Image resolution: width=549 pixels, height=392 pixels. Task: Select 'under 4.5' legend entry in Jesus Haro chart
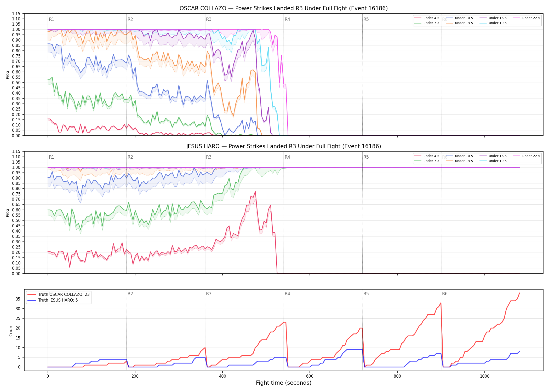click(427, 156)
